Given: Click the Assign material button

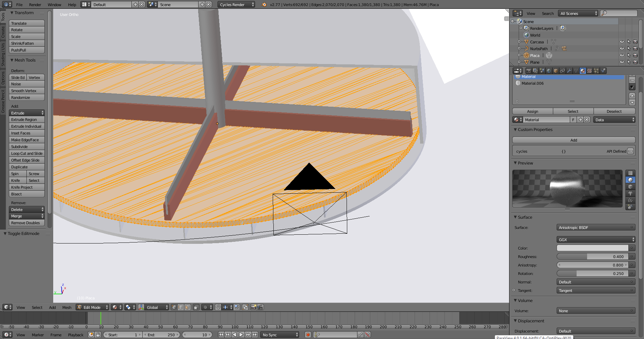Looking at the screenshot, I should (533, 111).
